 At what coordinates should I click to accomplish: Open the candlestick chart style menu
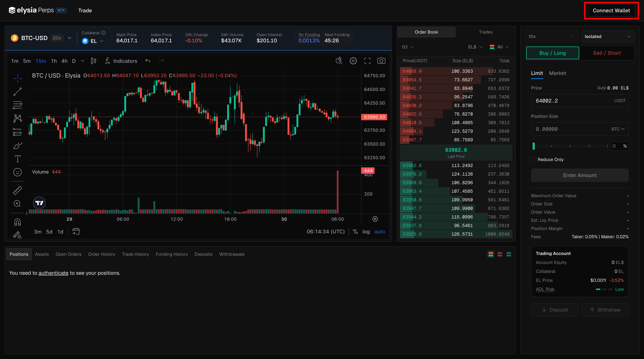coord(94,61)
